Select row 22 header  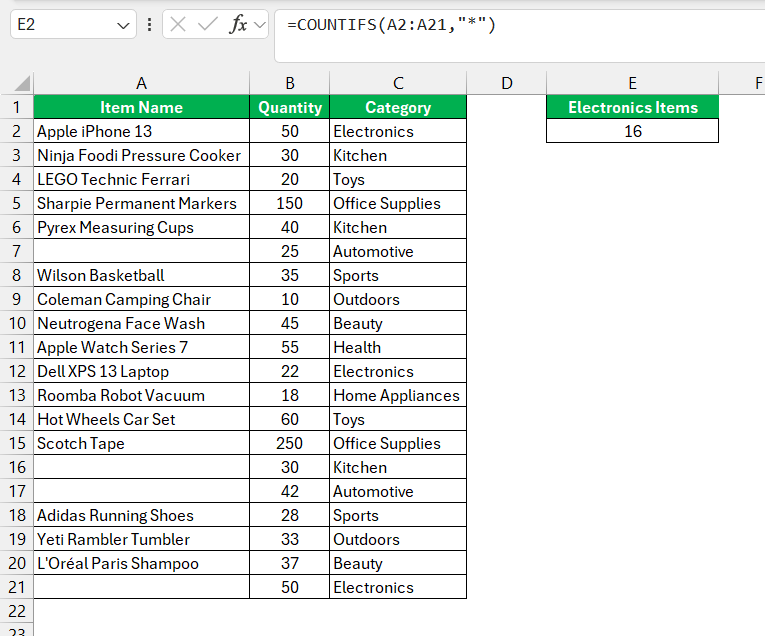pyautogui.click(x=17, y=611)
